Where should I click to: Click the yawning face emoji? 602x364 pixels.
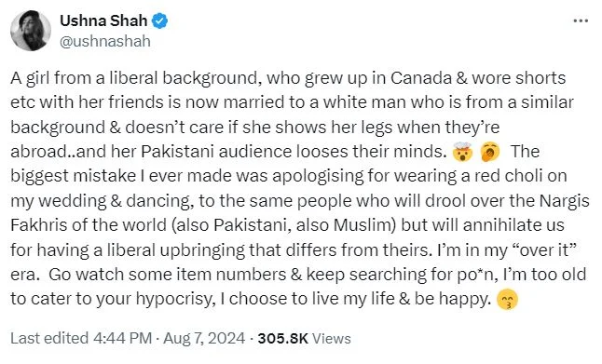point(491,151)
